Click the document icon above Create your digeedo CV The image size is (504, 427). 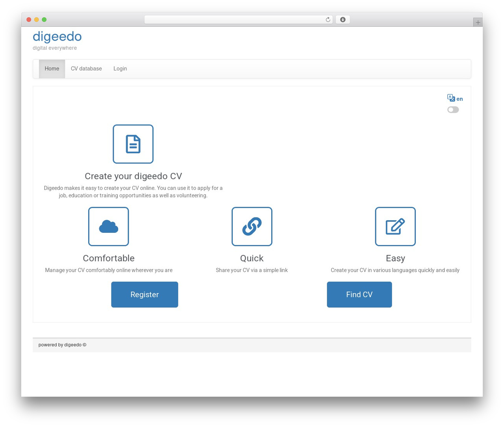133,144
